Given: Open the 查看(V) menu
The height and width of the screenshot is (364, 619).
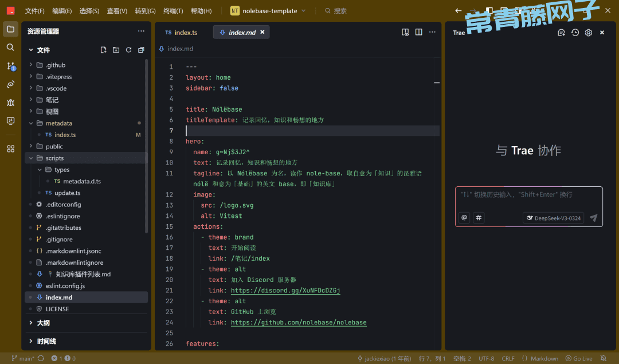Looking at the screenshot, I should point(117,11).
